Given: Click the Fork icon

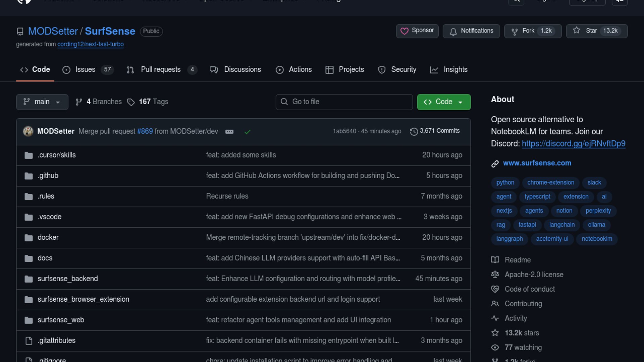Looking at the screenshot, I should 515,32.
